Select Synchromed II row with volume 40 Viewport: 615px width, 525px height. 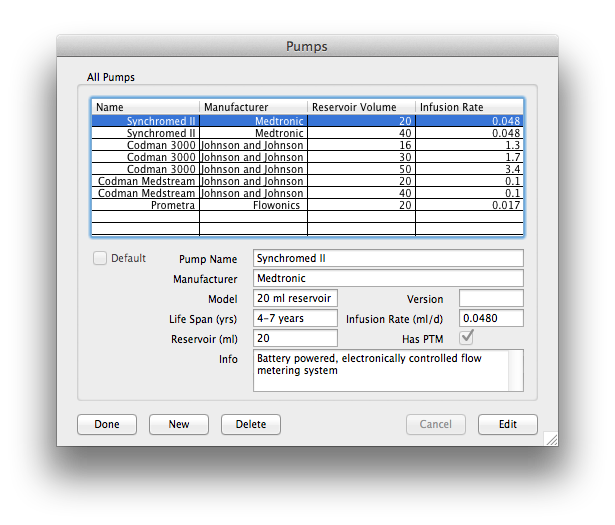pyautogui.click(x=307, y=133)
